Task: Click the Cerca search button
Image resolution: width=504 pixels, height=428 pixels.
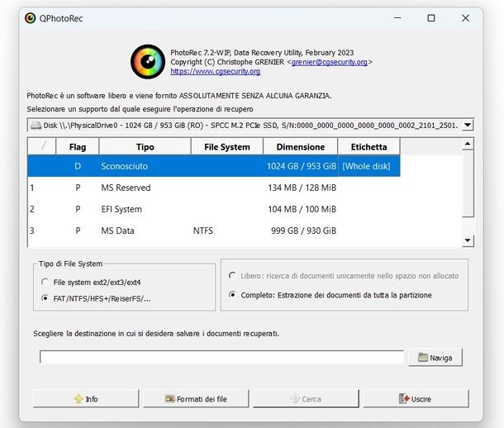Action: click(306, 399)
